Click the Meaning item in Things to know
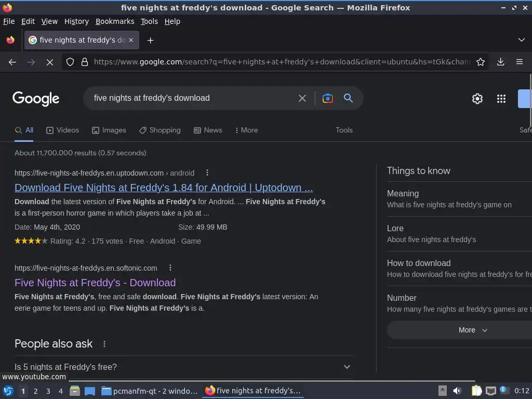532x399 pixels. pyautogui.click(x=459, y=199)
